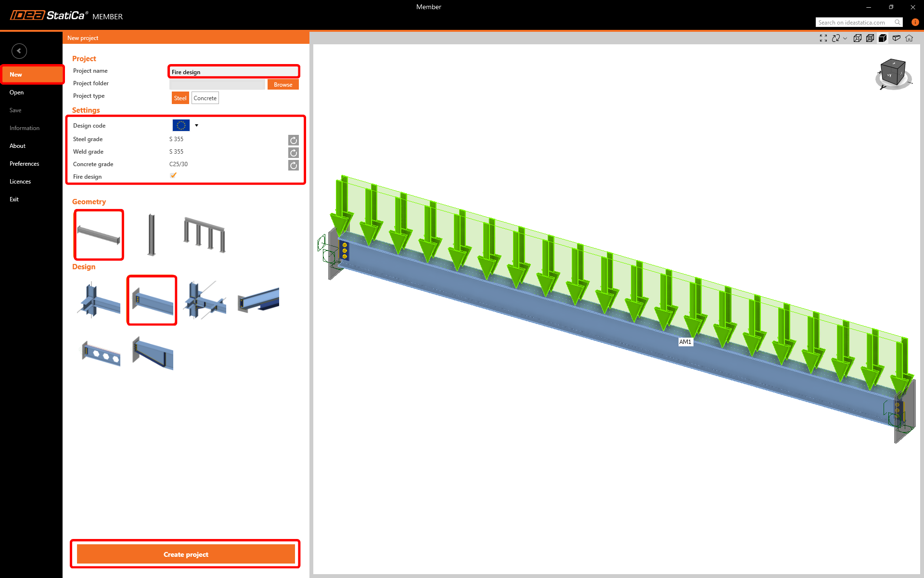The image size is (924, 578).
Task: Select the column geometry thumbnail
Action: pyautogui.click(x=152, y=235)
